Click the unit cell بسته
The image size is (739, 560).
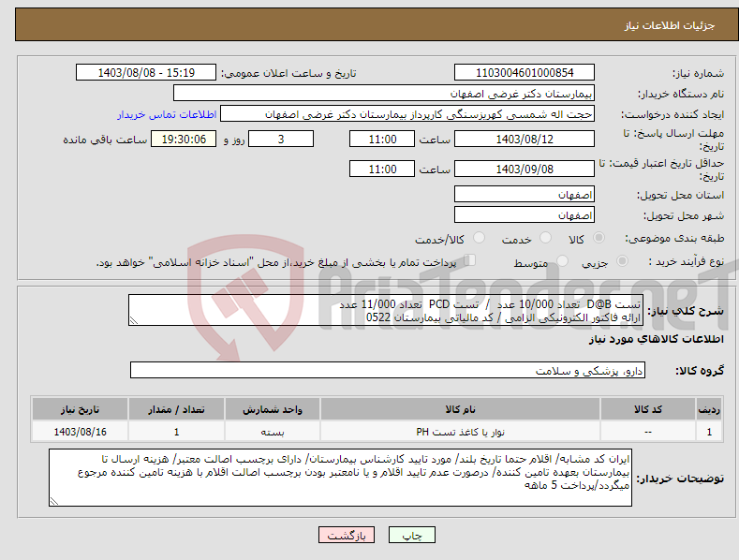[x=273, y=432]
